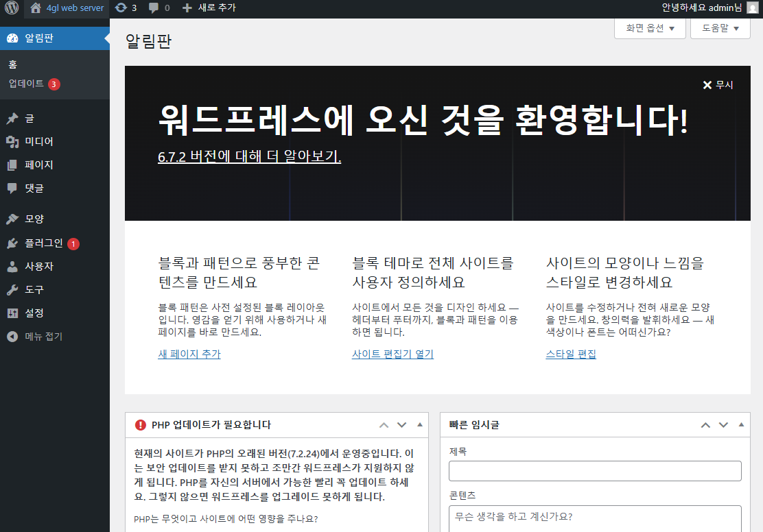Click the admin user avatar
The image size is (763, 532).
[752, 8]
